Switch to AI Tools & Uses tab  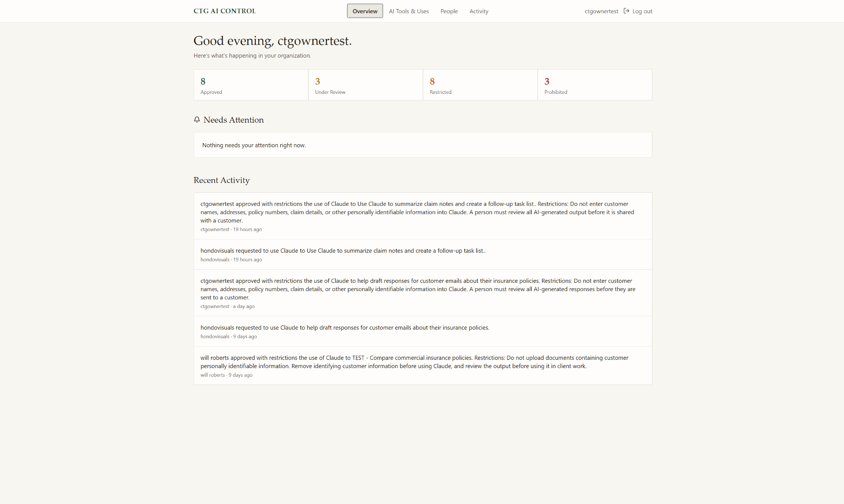[409, 11]
